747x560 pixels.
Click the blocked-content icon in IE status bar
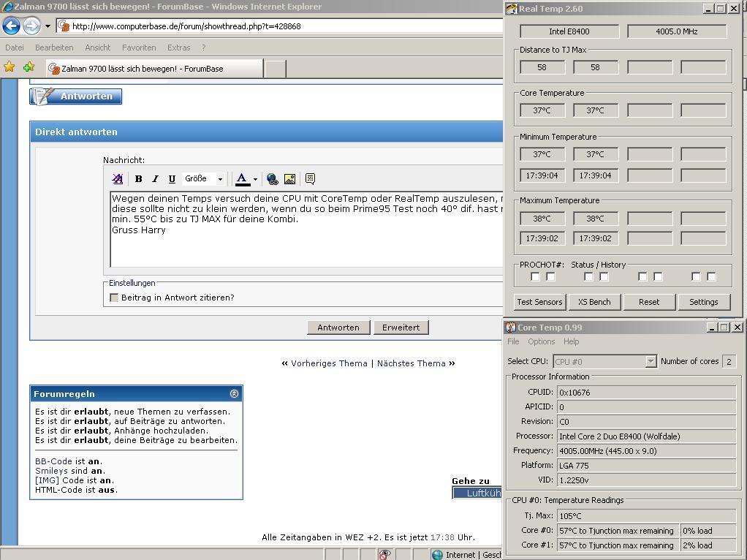[x=384, y=554]
